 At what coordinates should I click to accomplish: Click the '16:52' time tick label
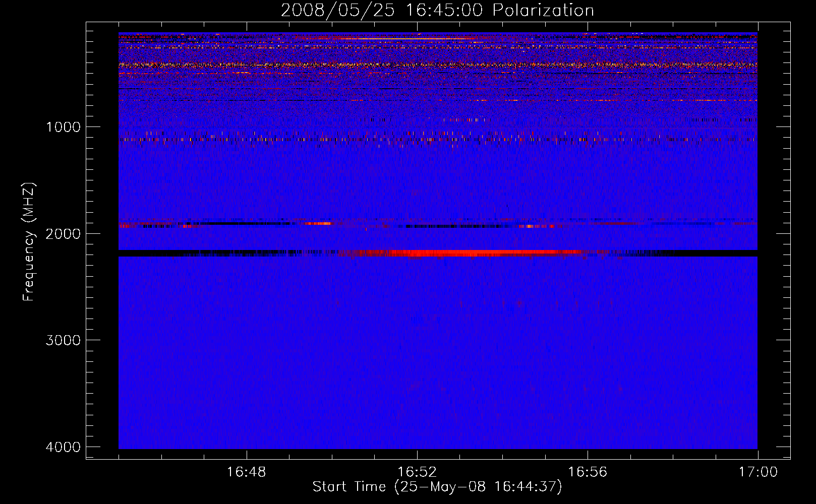pyautogui.click(x=417, y=472)
